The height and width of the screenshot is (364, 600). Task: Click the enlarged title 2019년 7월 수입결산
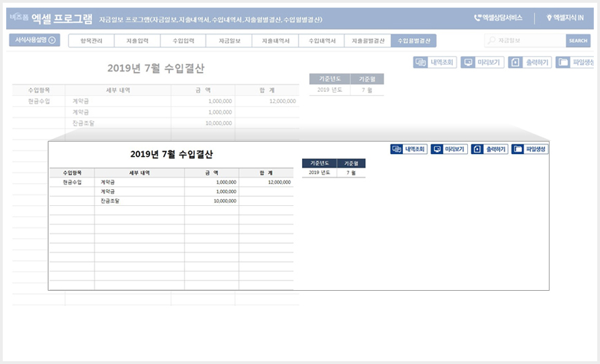(171, 154)
